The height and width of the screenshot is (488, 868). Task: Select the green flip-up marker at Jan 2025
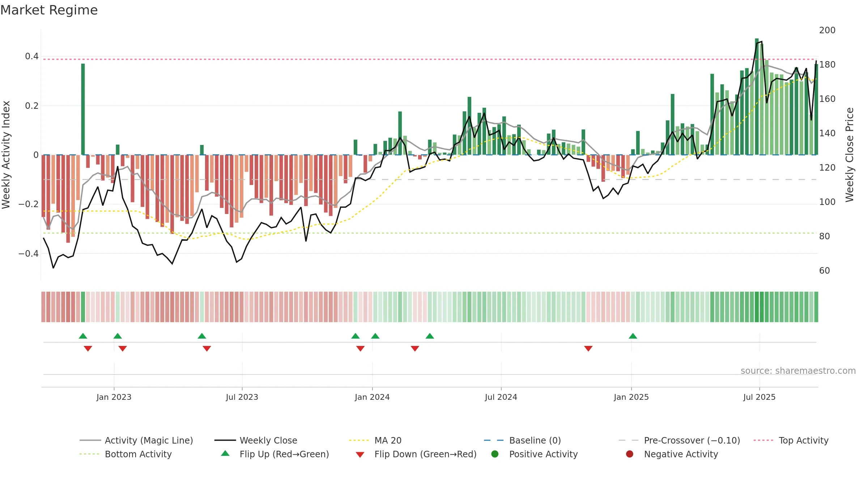coord(633,336)
